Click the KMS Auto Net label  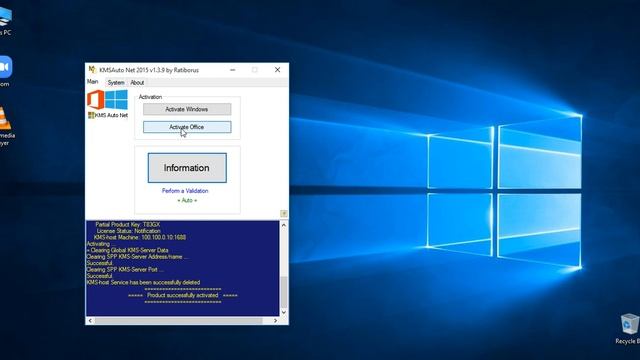coord(111,116)
